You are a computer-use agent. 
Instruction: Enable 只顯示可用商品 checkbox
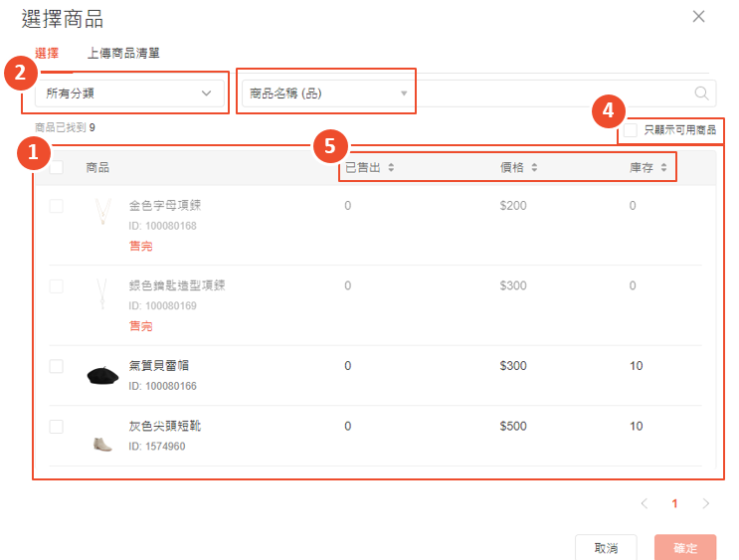click(631, 130)
